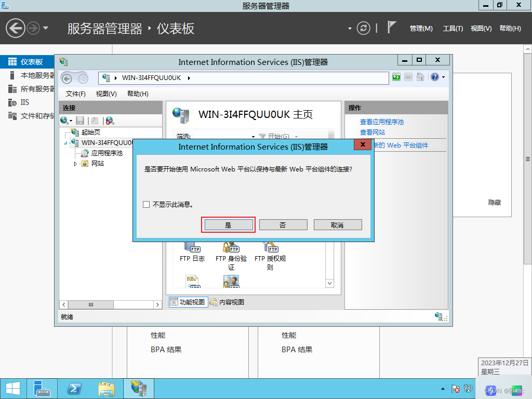Click the home icon in IIS address bar
The width and height of the screenshot is (532, 399).
pos(420,77)
